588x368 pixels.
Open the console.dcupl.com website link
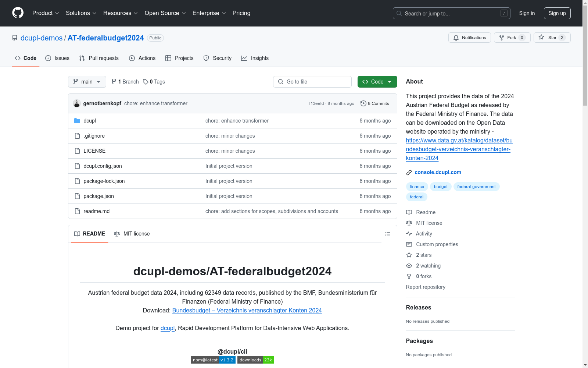(438, 172)
